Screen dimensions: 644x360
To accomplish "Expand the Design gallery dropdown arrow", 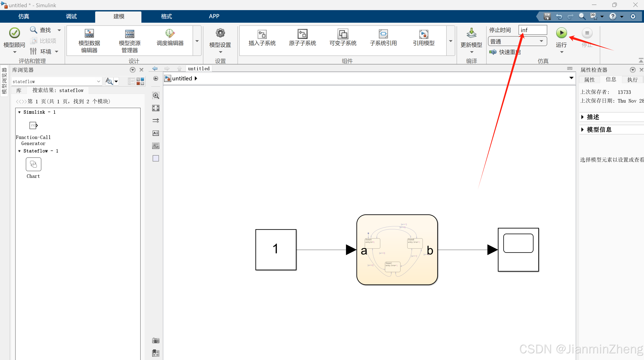I will coord(197,41).
